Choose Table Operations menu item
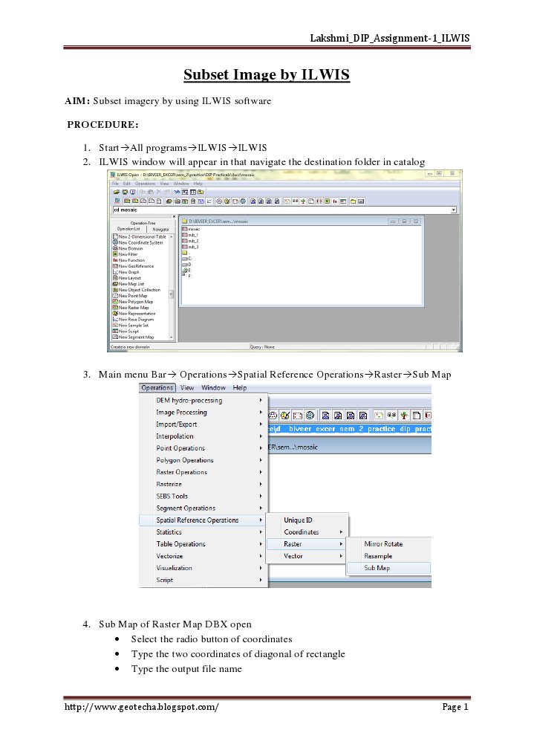The height and width of the screenshot is (756, 534). 203,544
